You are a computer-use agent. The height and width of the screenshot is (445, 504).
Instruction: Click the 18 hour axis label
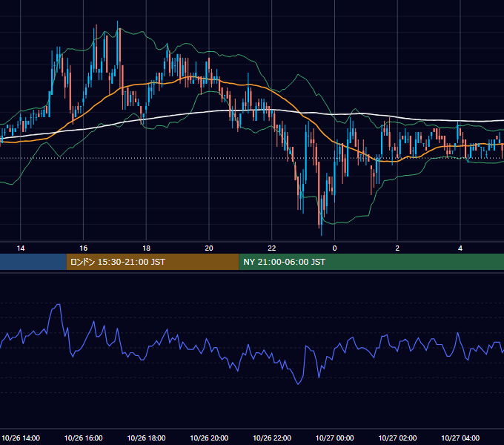coord(146,248)
